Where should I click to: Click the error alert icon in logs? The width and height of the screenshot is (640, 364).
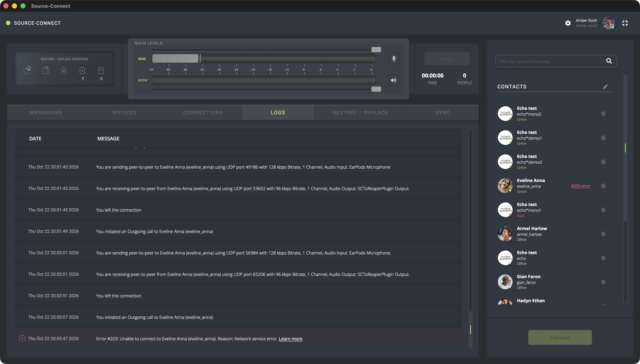coord(22,338)
